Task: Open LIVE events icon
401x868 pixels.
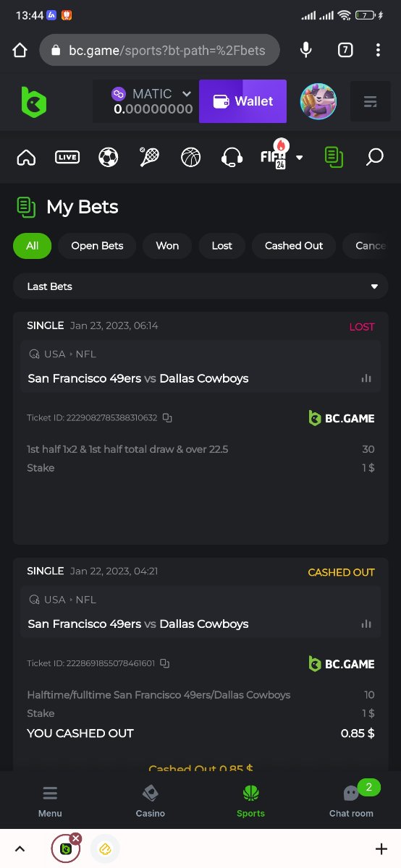Action: pyautogui.click(x=67, y=157)
